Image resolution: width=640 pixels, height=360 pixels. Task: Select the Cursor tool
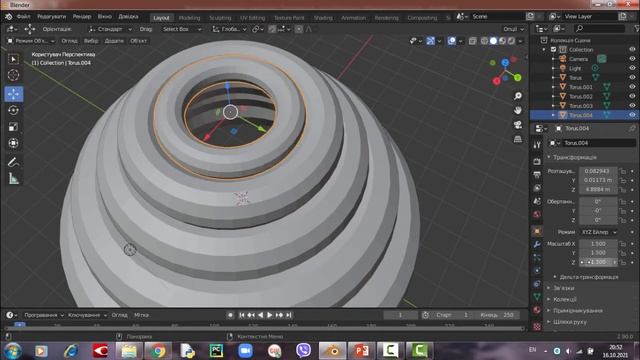coord(13,76)
